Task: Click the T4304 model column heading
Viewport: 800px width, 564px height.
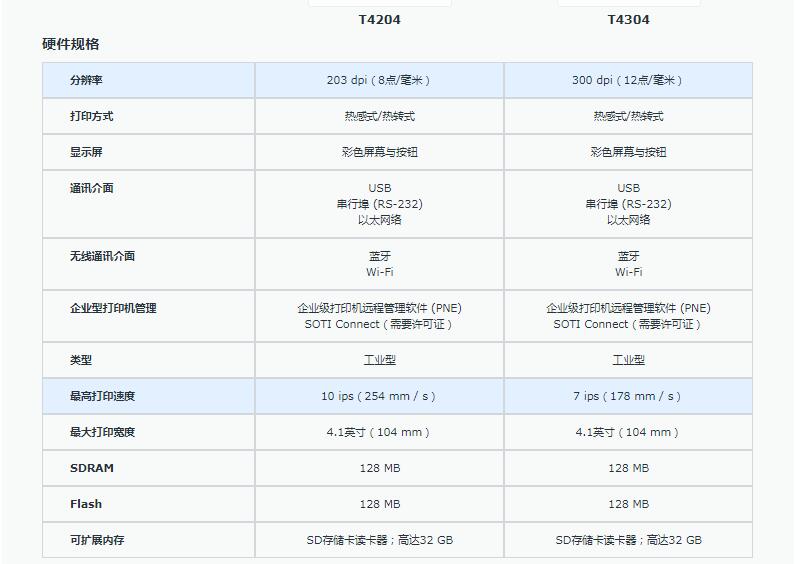Action: tap(628, 20)
